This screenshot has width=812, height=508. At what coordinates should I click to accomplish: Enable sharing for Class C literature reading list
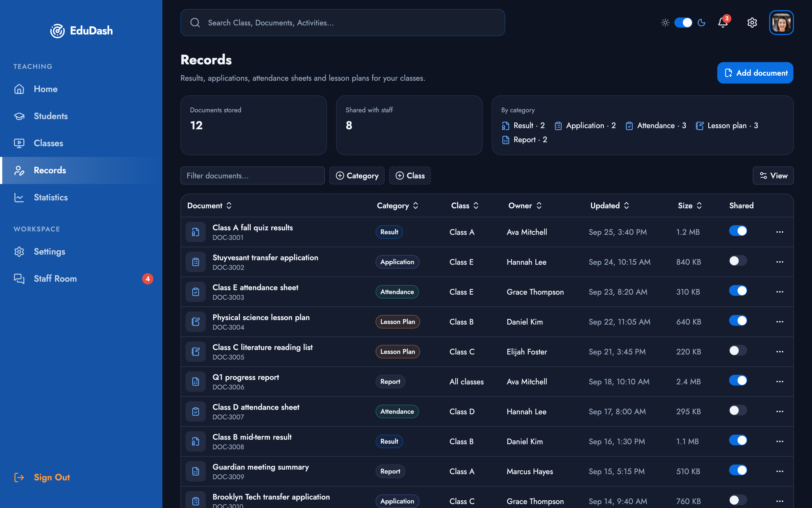click(738, 351)
